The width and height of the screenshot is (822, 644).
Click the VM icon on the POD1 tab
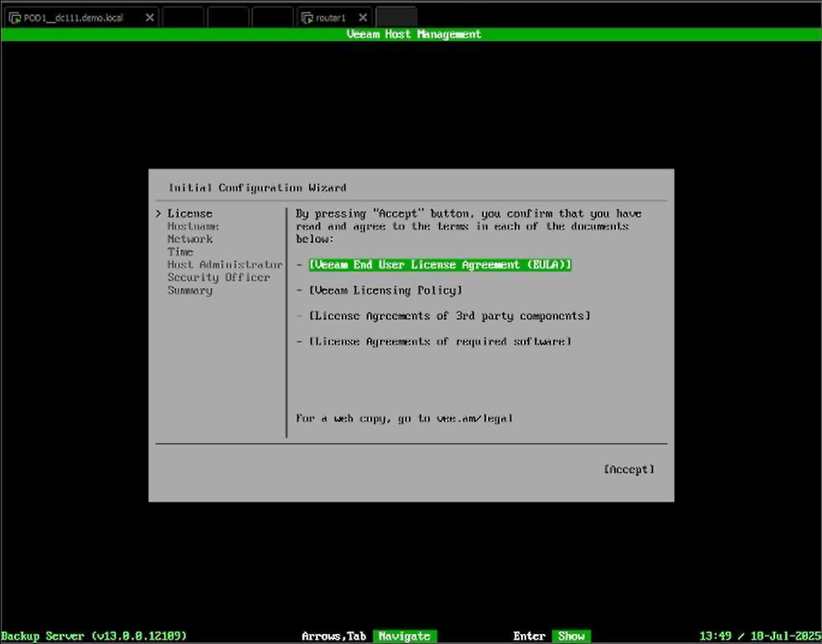click(15, 18)
